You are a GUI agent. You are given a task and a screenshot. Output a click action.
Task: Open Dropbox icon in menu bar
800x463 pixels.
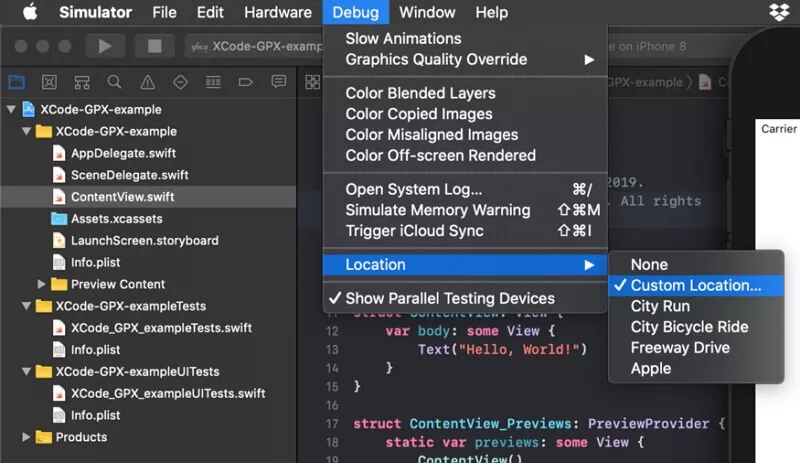coord(779,13)
